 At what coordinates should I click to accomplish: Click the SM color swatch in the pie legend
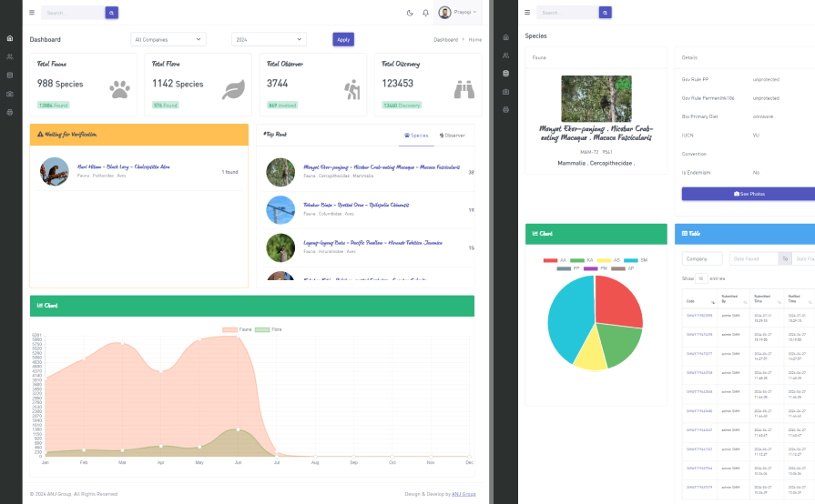pos(633,260)
